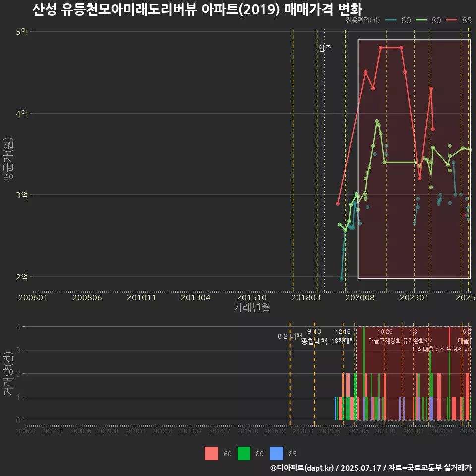
Task: Click 202404 on the volume chart's x-axis
Action: (x=442, y=431)
